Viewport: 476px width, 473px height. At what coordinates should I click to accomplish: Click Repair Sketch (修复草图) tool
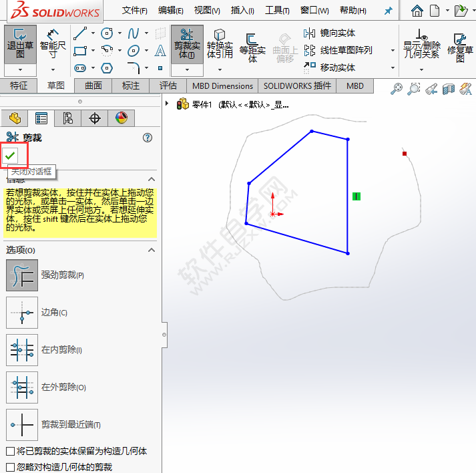(460, 47)
